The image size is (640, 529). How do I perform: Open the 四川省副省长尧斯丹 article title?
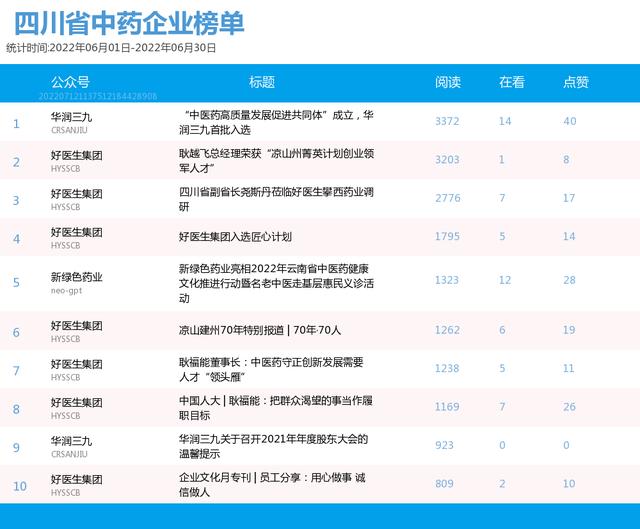(276, 199)
